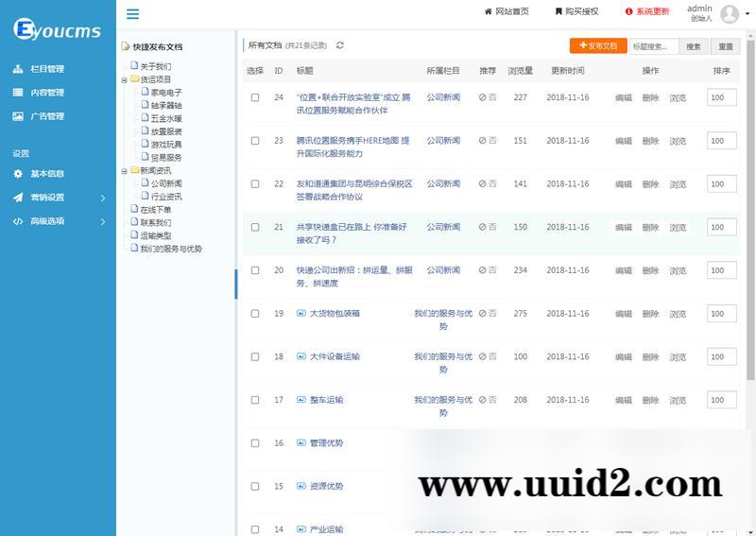Click the sort order field for document 20

tap(722, 270)
